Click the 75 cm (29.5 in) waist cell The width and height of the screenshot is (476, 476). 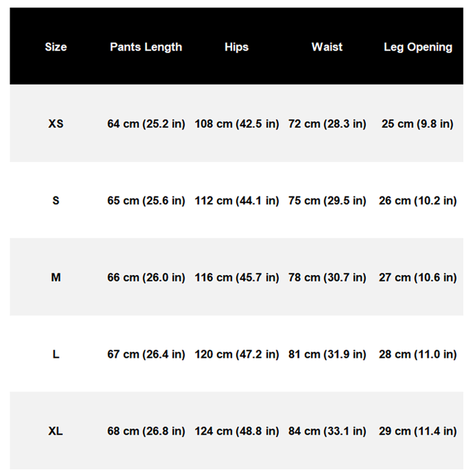(x=327, y=201)
